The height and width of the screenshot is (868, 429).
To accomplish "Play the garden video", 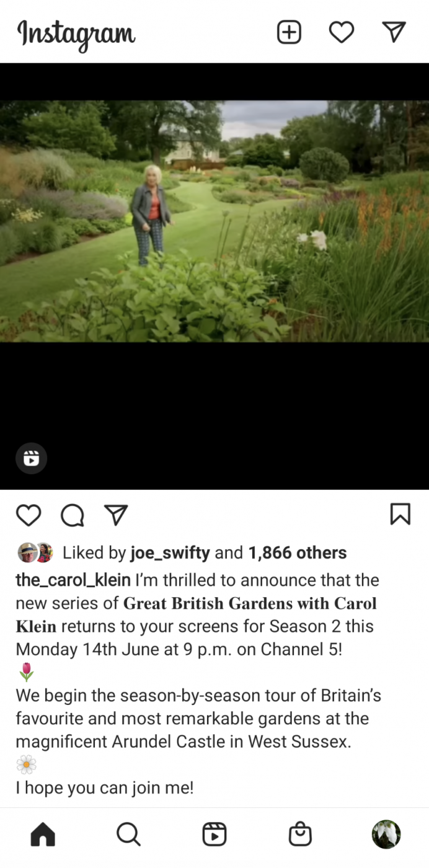I will [x=214, y=221].
